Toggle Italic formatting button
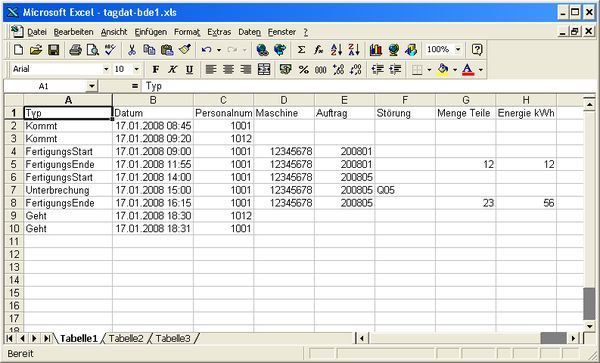The width and height of the screenshot is (600, 363). click(173, 70)
